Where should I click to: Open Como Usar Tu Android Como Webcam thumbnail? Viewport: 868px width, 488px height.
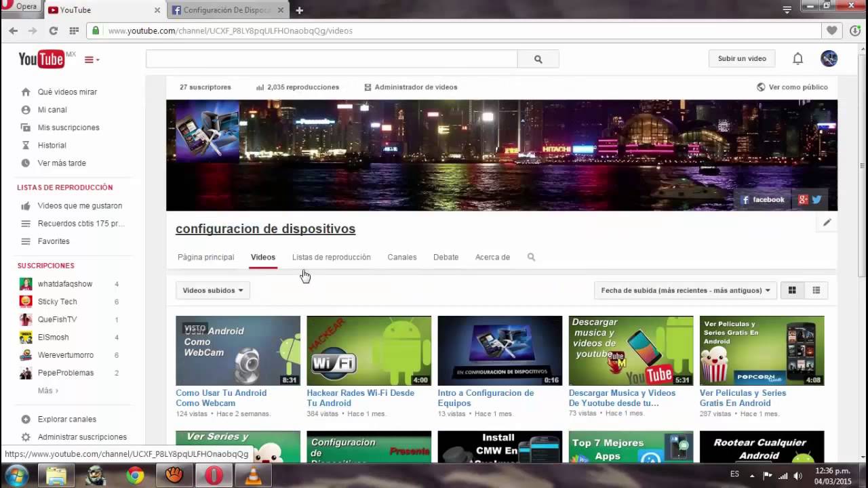click(x=238, y=350)
